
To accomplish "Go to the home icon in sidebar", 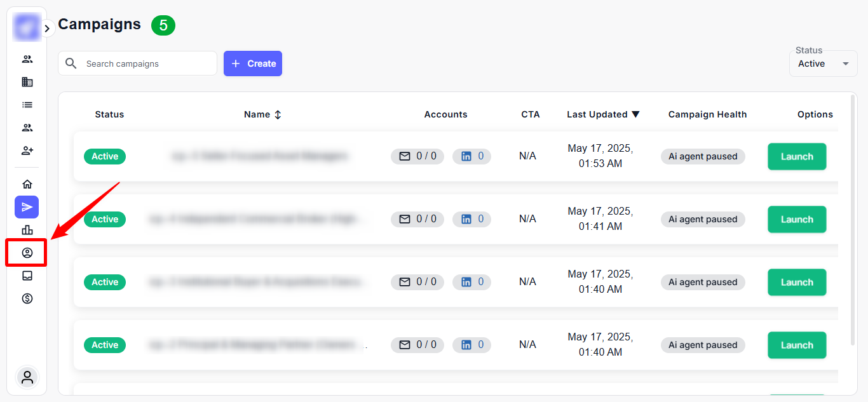I will point(27,184).
